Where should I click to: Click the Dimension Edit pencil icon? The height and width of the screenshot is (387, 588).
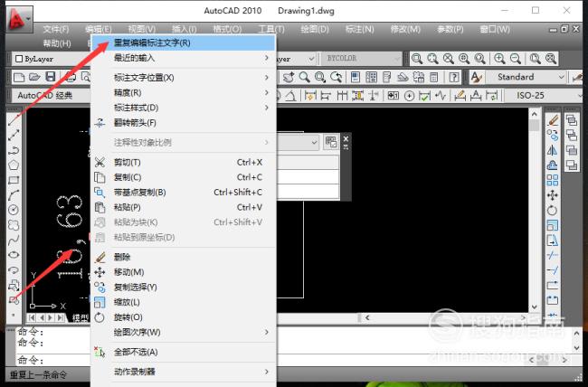coord(460,96)
